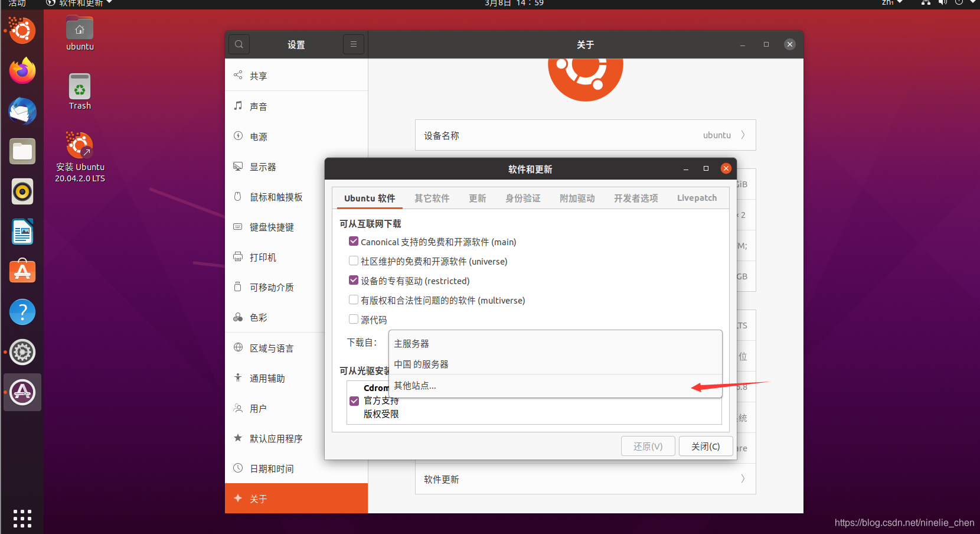Open 软件更新 row in the About panel

(585, 479)
